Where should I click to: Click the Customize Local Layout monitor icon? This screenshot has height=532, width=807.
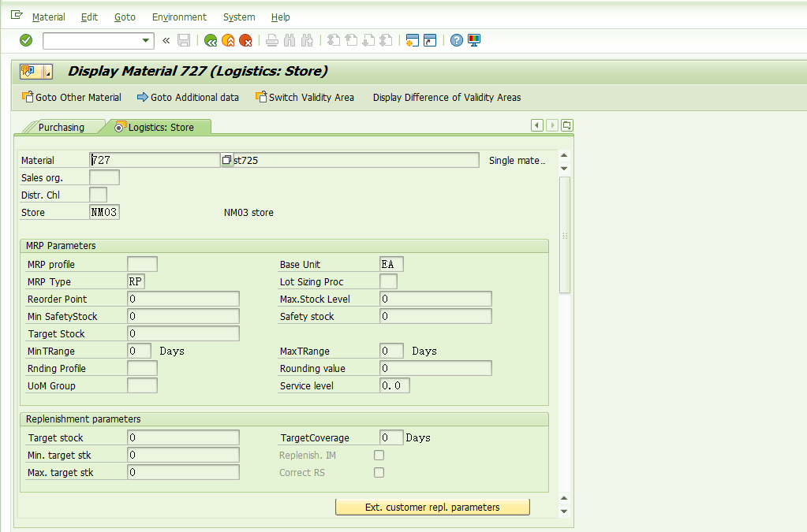[474, 40]
